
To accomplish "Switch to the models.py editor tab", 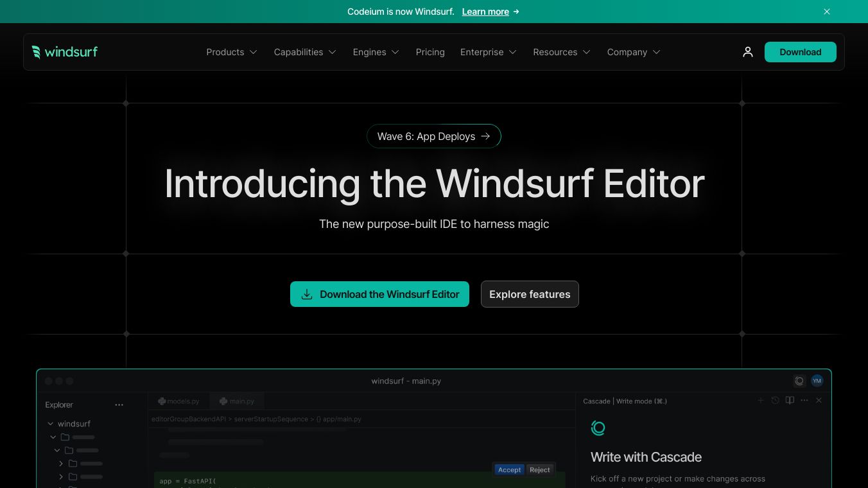I will pyautogui.click(x=178, y=401).
